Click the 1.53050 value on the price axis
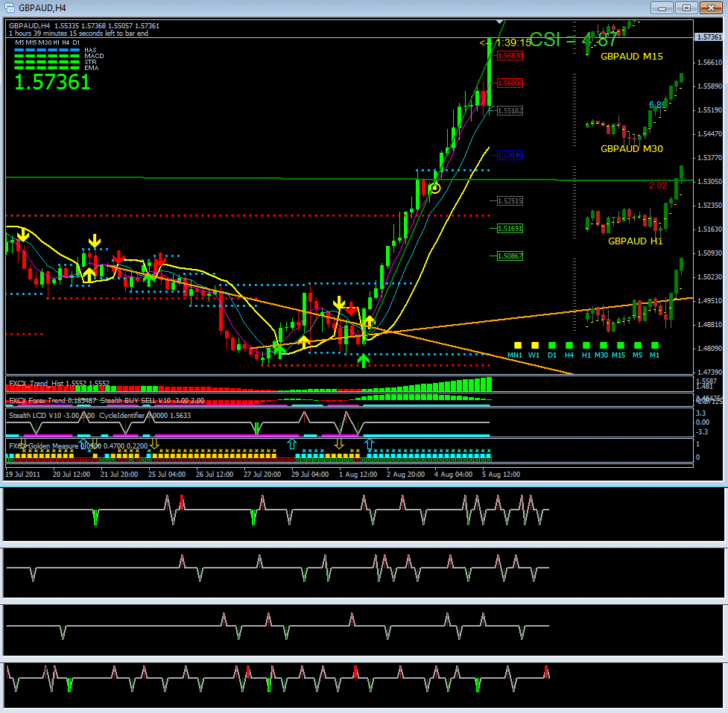 (710, 182)
